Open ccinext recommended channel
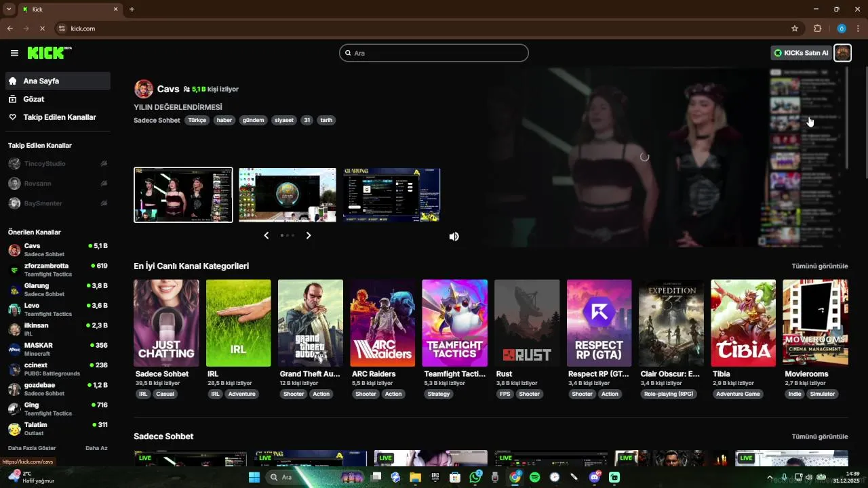The height and width of the screenshot is (488, 868). (x=58, y=369)
